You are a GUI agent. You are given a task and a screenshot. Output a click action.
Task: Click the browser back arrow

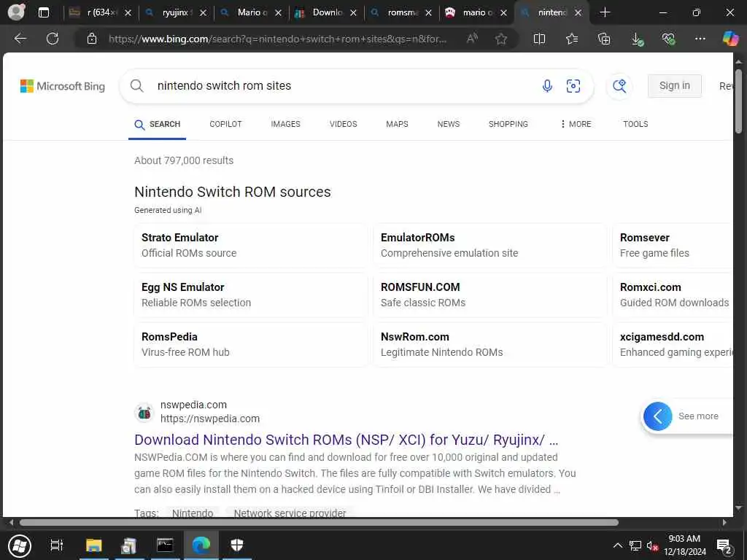pyautogui.click(x=20, y=39)
